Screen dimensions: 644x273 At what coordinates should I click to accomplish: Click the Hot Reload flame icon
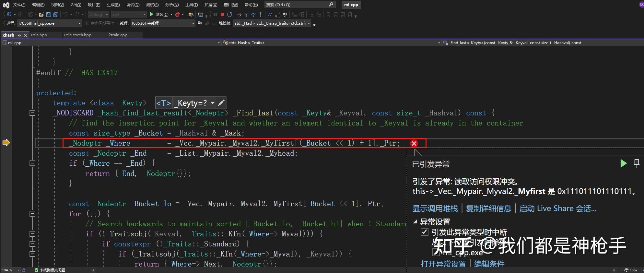tap(177, 14)
